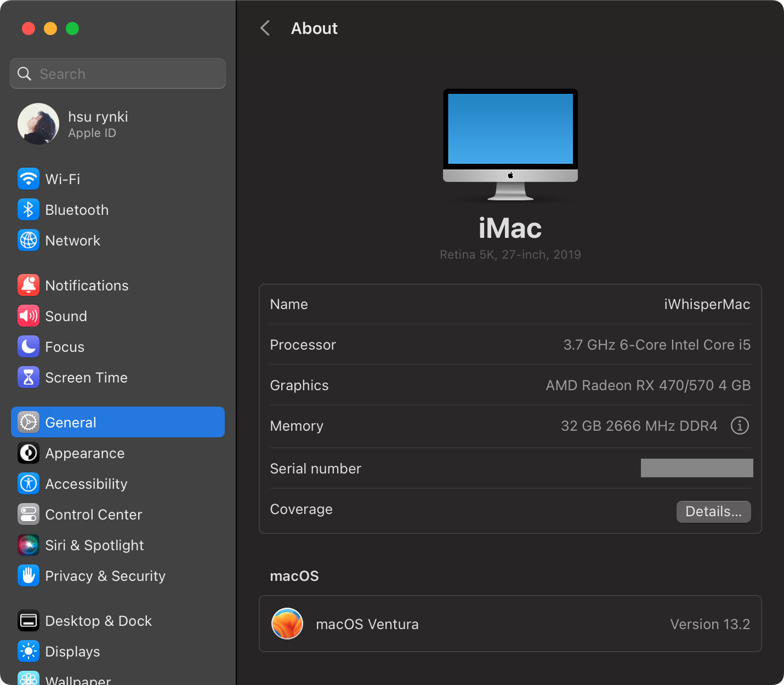Select the Control Center label
The height and width of the screenshot is (685, 784).
coord(93,515)
